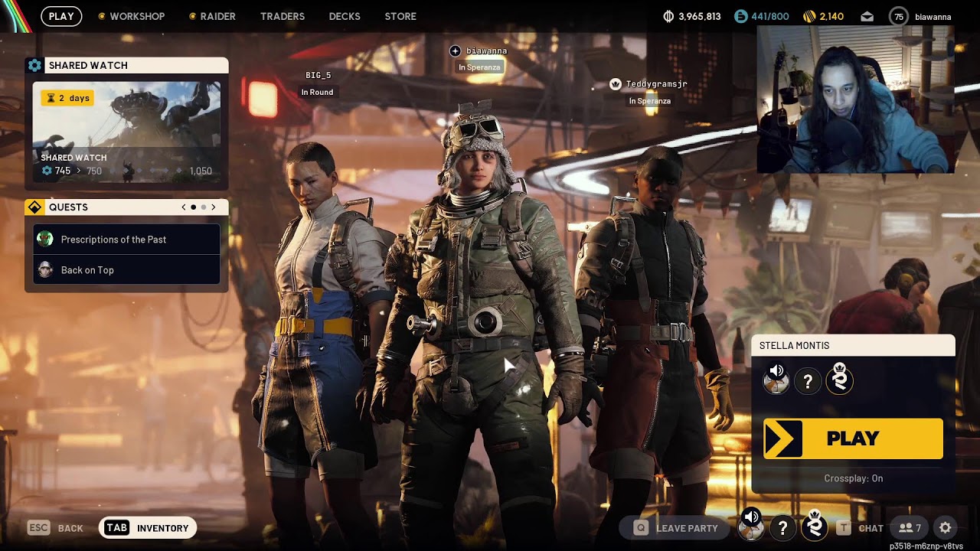Select the first quests page dot

[193, 207]
